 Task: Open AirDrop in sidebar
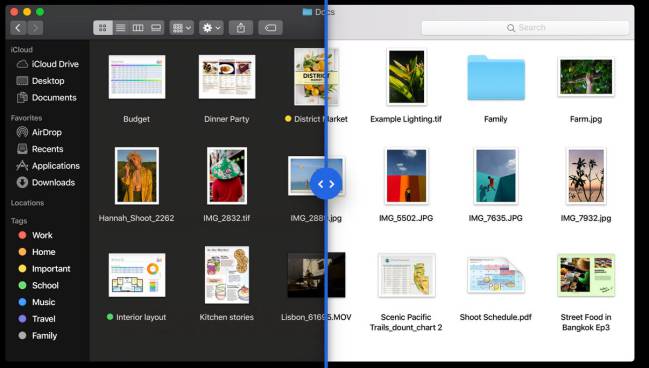click(39, 132)
